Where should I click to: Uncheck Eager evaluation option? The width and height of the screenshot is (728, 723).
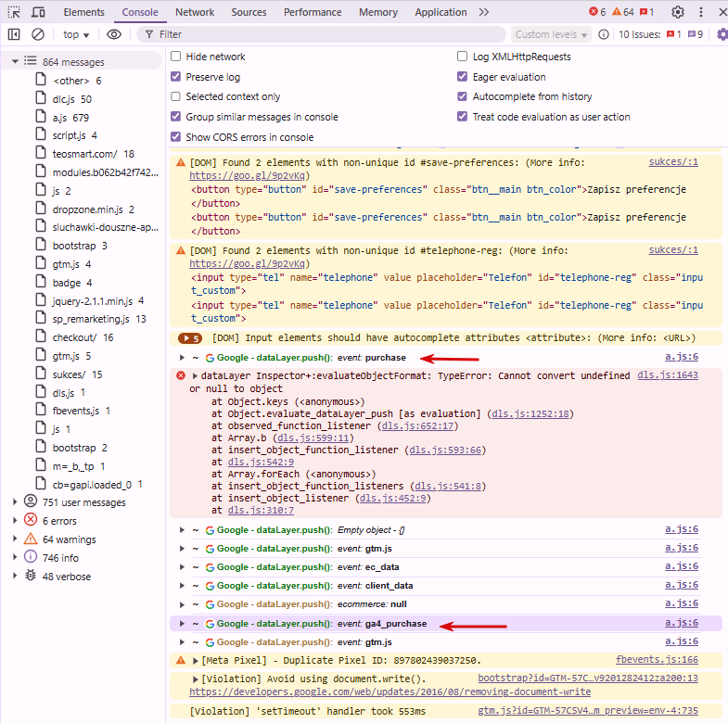pos(462,77)
